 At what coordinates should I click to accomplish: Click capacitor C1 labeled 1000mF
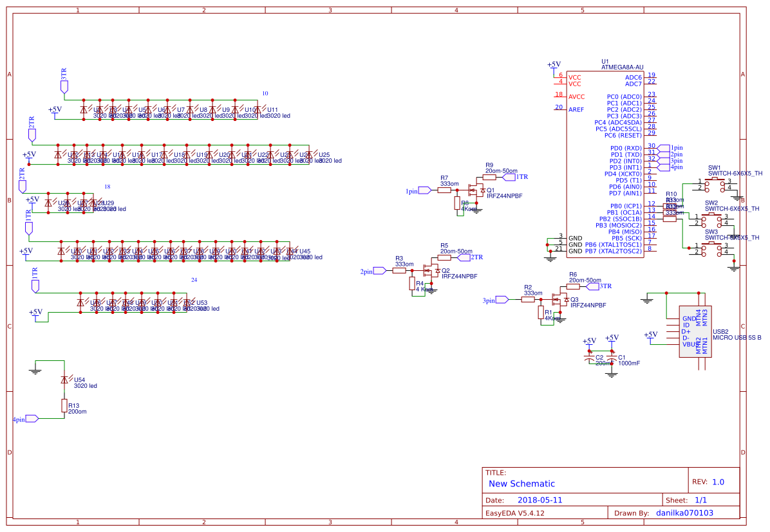pyautogui.click(x=612, y=357)
